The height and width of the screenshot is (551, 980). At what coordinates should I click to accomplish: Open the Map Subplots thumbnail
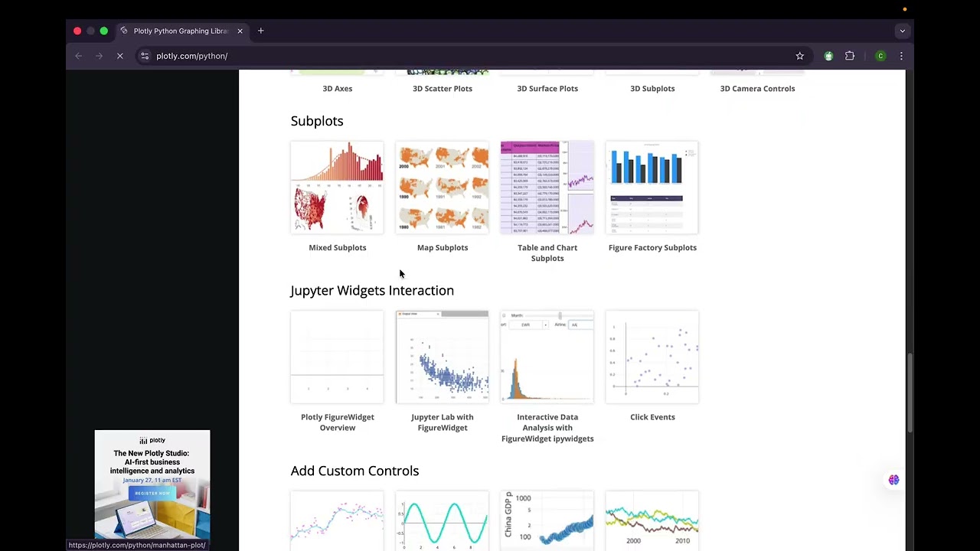tap(442, 187)
